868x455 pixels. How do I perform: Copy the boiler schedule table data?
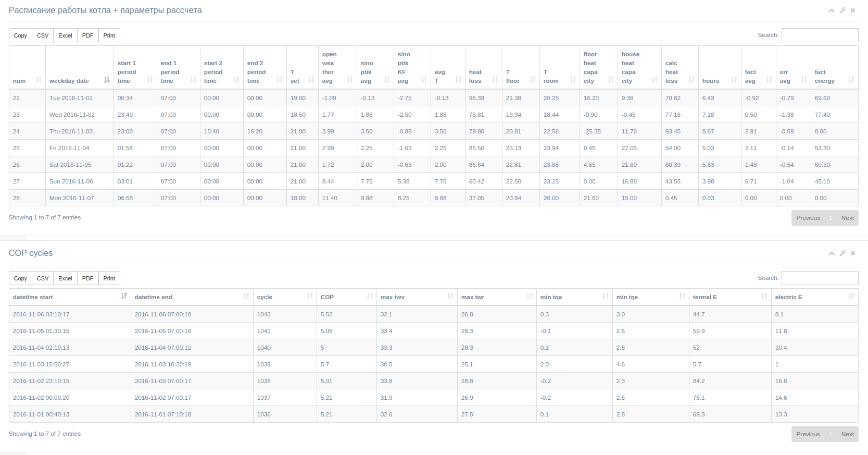tap(20, 35)
